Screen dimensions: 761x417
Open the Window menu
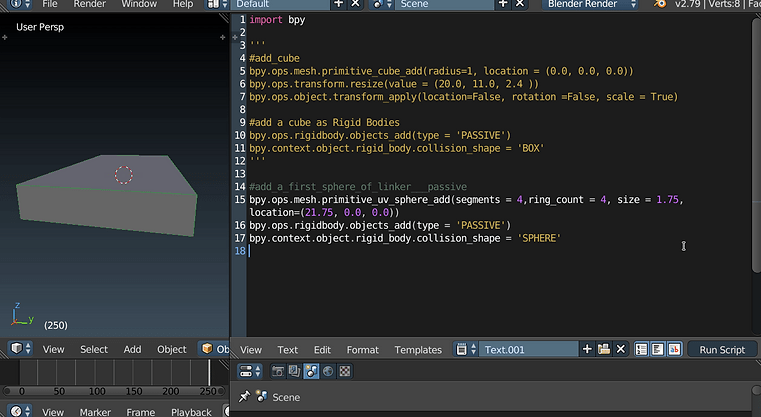139,4
